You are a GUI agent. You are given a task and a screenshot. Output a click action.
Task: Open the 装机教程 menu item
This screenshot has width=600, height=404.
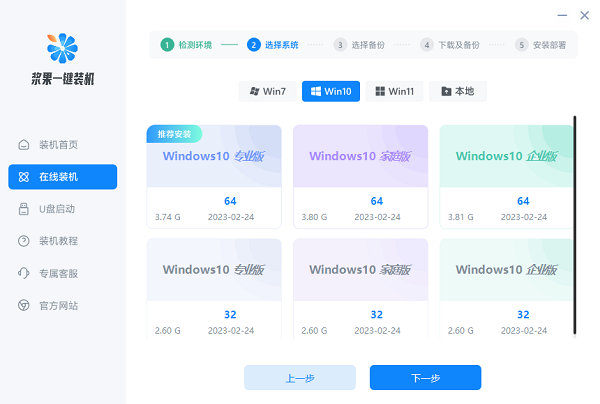(62, 241)
